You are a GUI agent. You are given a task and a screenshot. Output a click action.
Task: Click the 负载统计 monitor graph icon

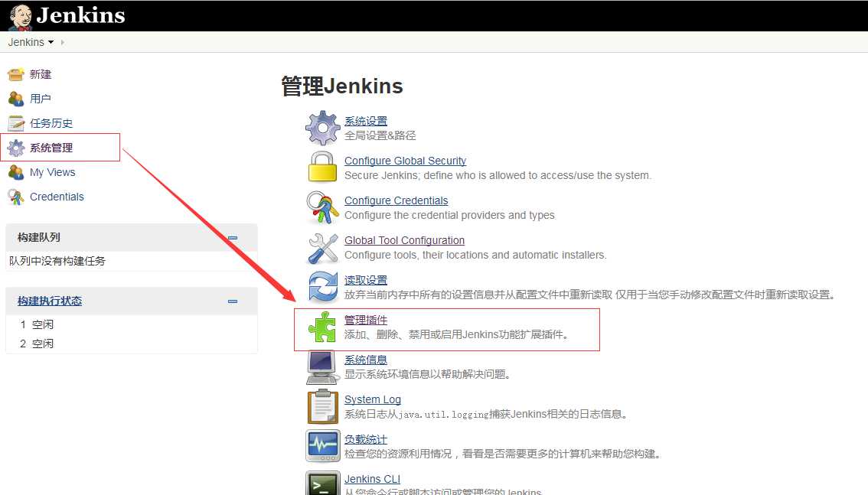click(323, 446)
